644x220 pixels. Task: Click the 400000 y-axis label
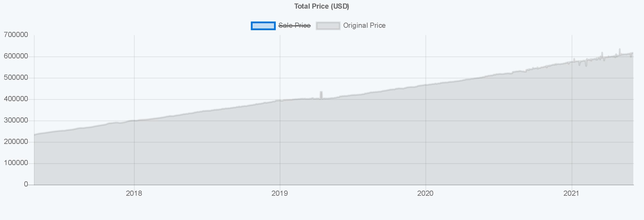(16, 99)
